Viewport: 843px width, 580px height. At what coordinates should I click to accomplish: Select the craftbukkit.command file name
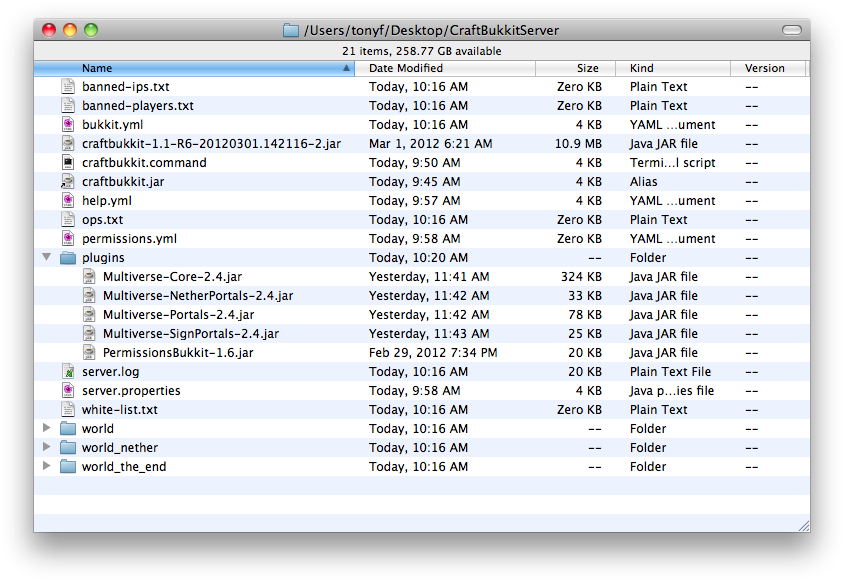tap(144, 162)
